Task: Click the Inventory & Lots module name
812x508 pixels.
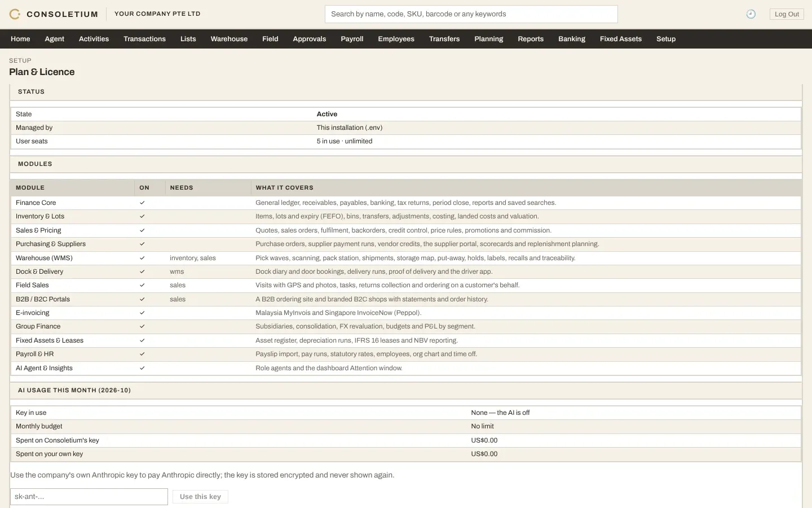Action: 40,216
